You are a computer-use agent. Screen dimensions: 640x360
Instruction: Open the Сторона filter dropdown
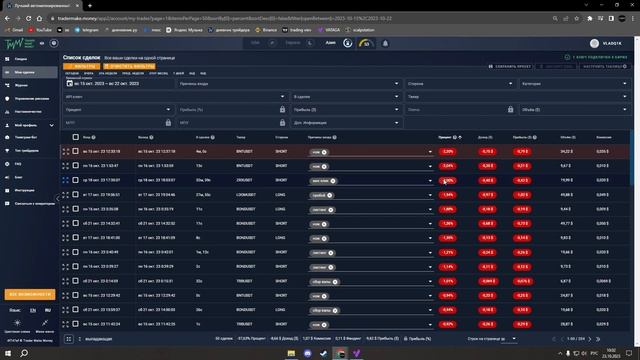(460, 84)
